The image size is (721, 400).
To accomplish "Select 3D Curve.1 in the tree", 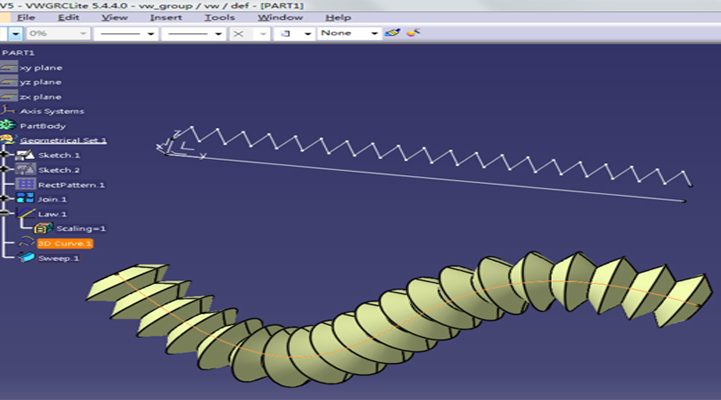I will pos(64,243).
